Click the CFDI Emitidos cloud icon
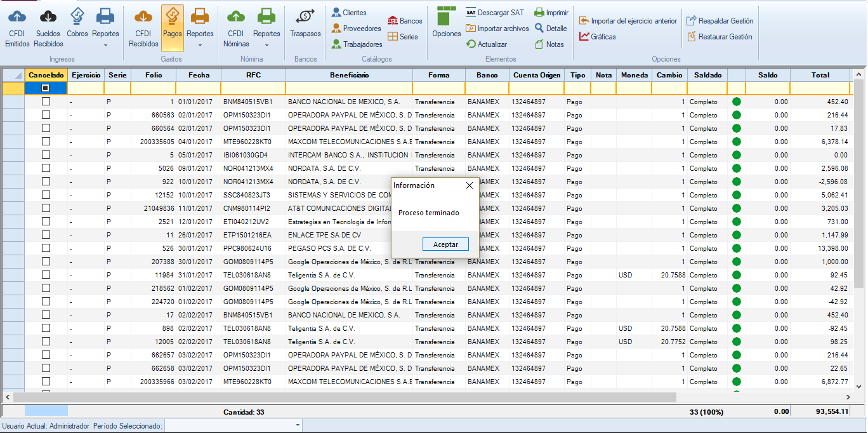The height and width of the screenshot is (433, 868). (17, 18)
